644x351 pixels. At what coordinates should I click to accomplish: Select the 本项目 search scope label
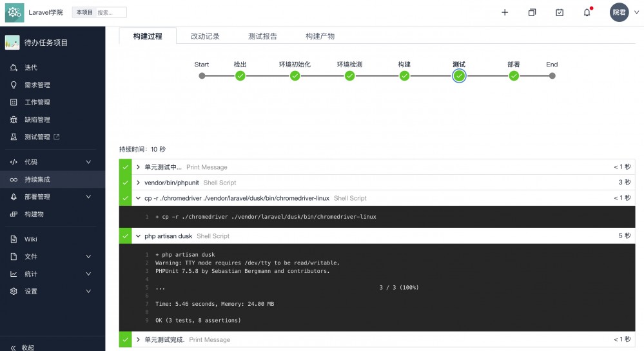click(x=84, y=12)
